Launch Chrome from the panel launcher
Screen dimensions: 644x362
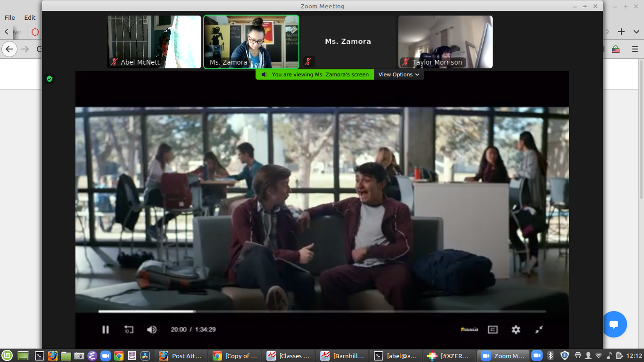tap(119, 356)
